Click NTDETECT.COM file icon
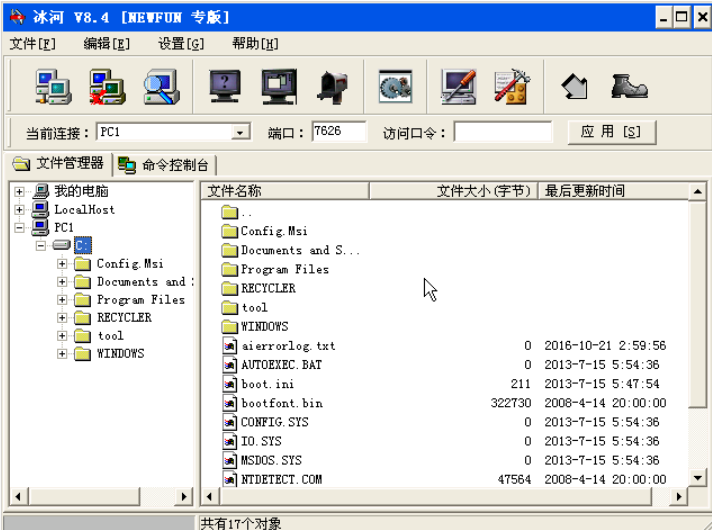 [x=230, y=479]
